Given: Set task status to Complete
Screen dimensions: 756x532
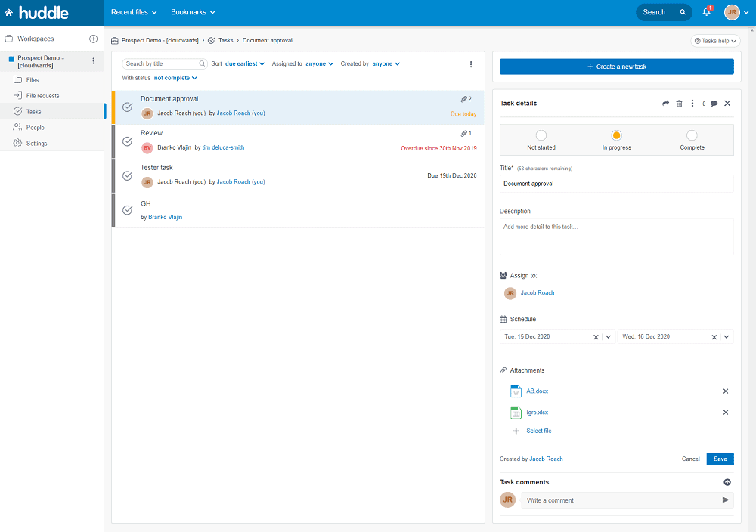Looking at the screenshot, I should (692, 135).
